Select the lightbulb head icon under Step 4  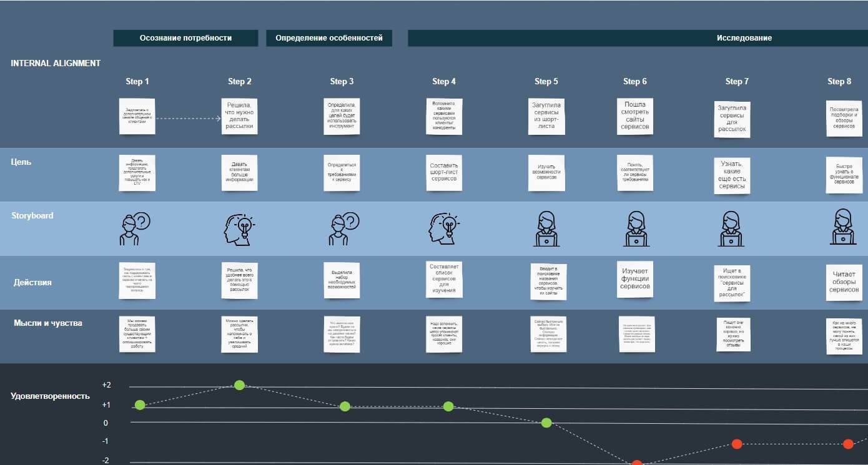[x=444, y=229]
